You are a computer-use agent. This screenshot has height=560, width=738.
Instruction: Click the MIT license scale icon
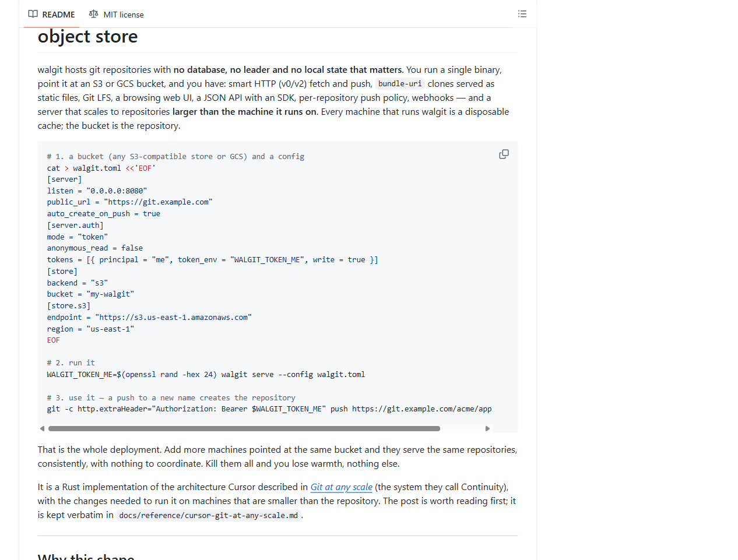(93, 14)
